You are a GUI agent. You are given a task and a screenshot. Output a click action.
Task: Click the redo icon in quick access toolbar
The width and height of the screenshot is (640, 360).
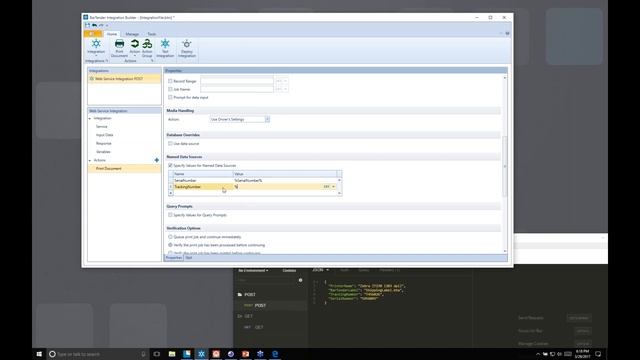pyautogui.click(x=101, y=25)
